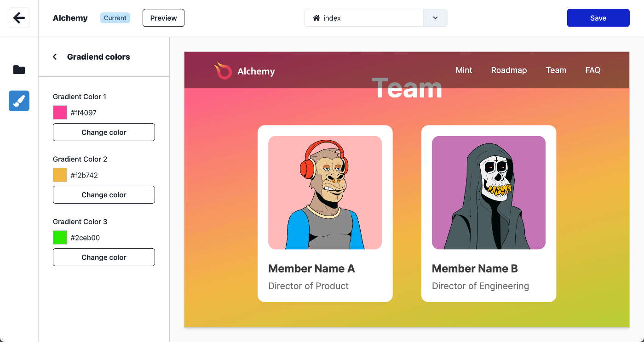Click the pink #ff4097 color swatch
This screenshot has height=342, width=644.
click(60, 113)
